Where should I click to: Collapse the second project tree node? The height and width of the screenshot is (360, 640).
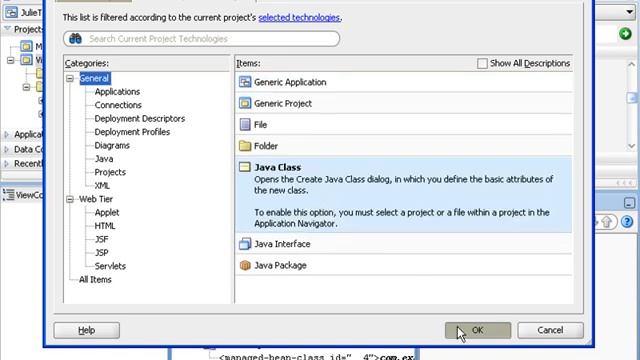[x=11, y=60]
